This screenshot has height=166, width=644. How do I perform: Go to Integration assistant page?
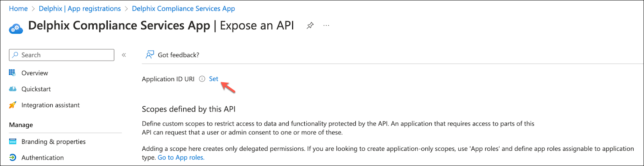tap(51, 105)
